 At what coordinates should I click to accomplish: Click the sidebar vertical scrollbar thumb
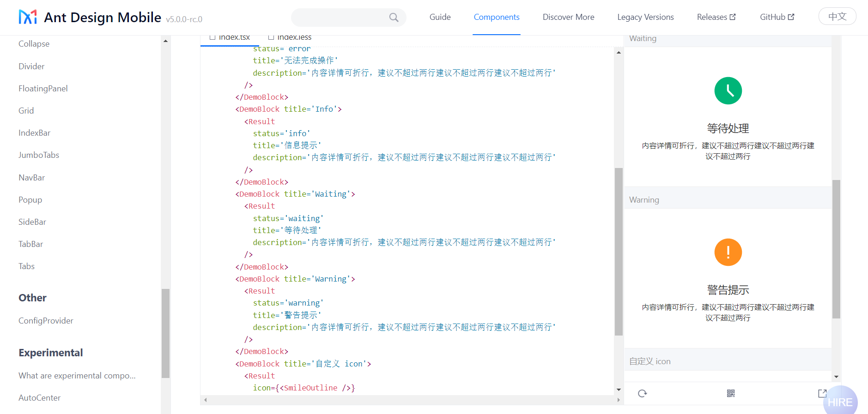[165, 333]
